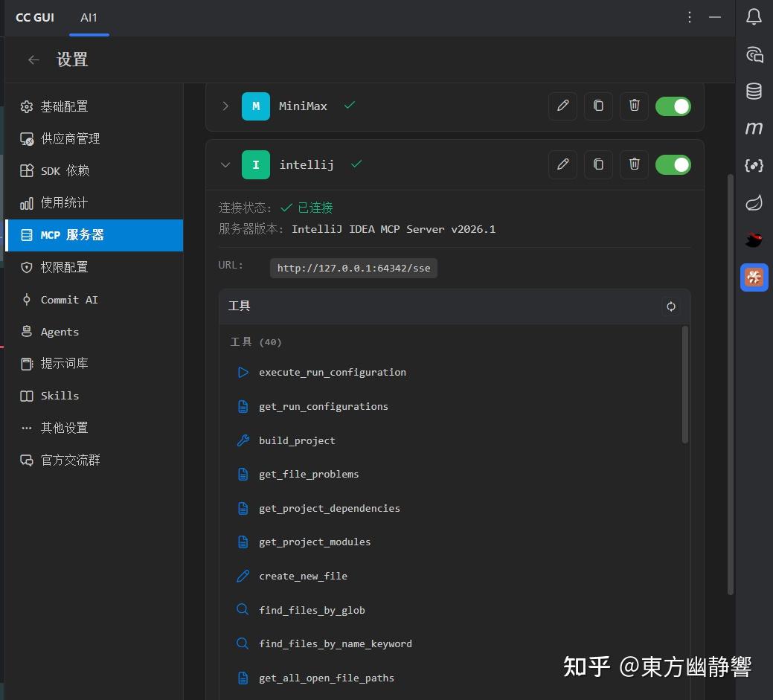The image size is (773, 700).
Task: Delete the intellij server
Action: (634, 164)
